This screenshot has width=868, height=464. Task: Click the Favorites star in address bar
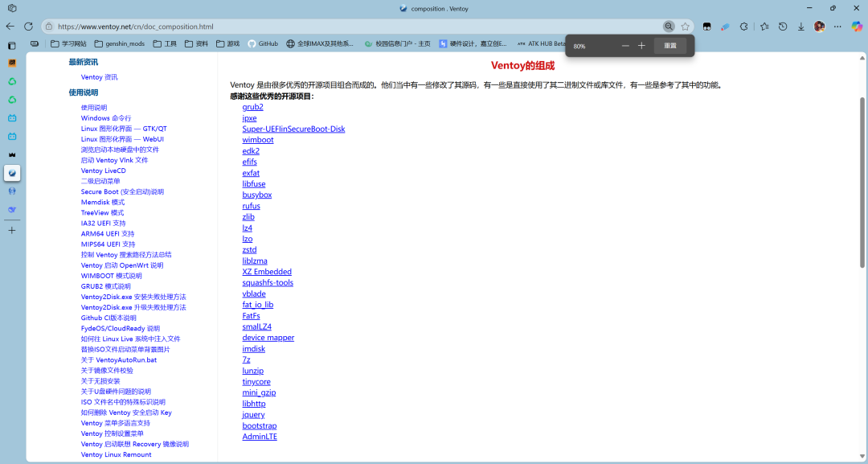[686, 27]
